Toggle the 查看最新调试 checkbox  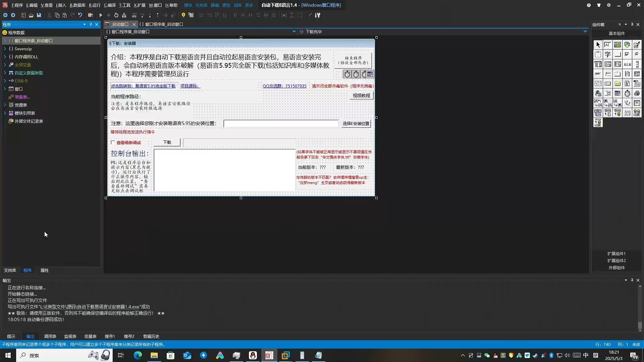113,142
